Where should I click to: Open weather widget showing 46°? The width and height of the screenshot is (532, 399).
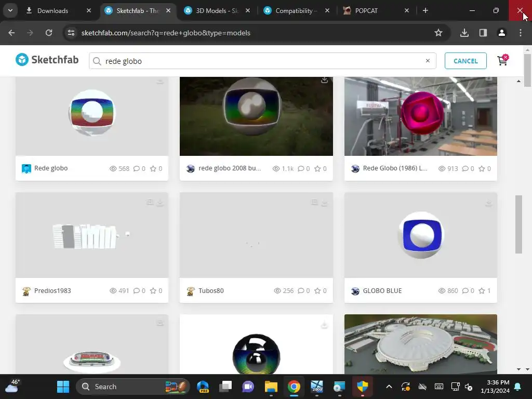[x=12, y=386]
